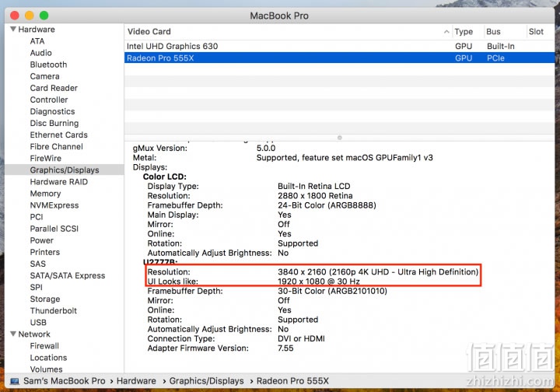Click Hardware in the path bar
This screenshot has height=392, width=560.
[136, 381]
